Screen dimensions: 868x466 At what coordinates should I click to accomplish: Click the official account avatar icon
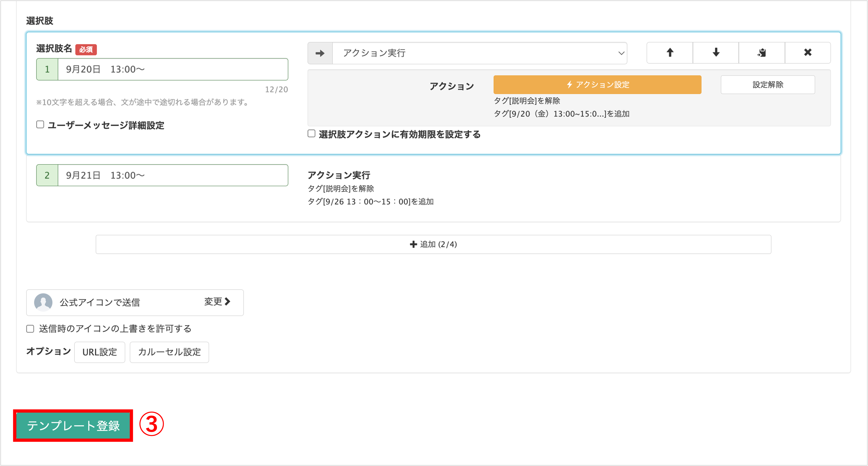tap(43, 302)
